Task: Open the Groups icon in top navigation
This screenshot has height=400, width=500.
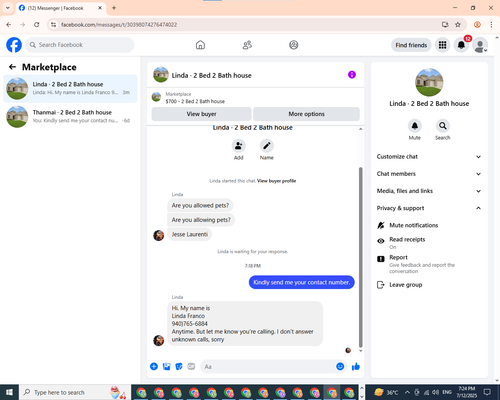Action: coord(294,45)
